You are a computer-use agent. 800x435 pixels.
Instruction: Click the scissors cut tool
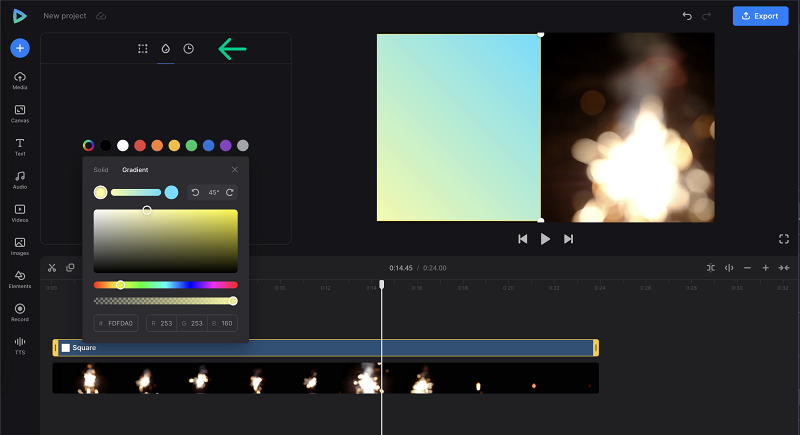52,268
